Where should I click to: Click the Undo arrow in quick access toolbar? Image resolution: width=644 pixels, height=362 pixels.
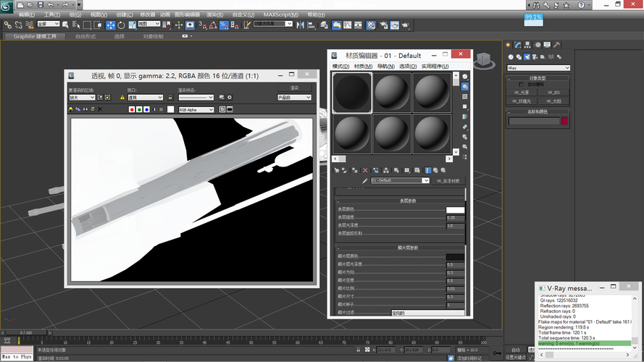click(50, 4)
